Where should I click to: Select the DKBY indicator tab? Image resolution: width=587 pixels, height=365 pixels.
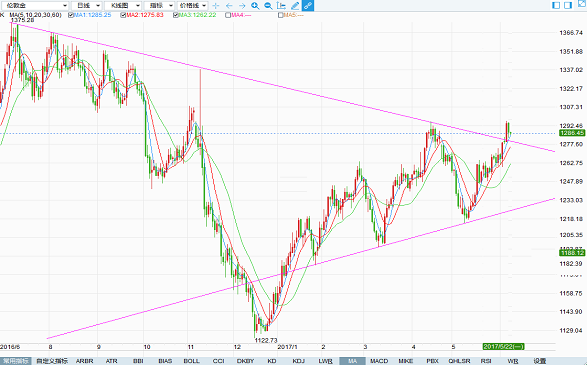(245, 361)
